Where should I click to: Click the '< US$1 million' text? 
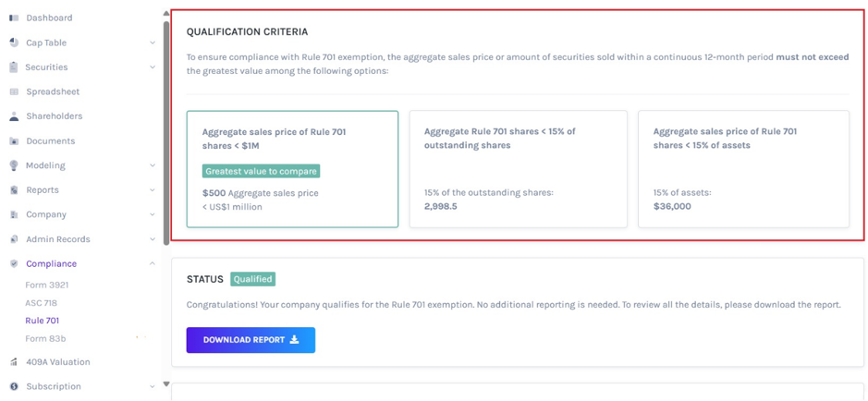232,207
